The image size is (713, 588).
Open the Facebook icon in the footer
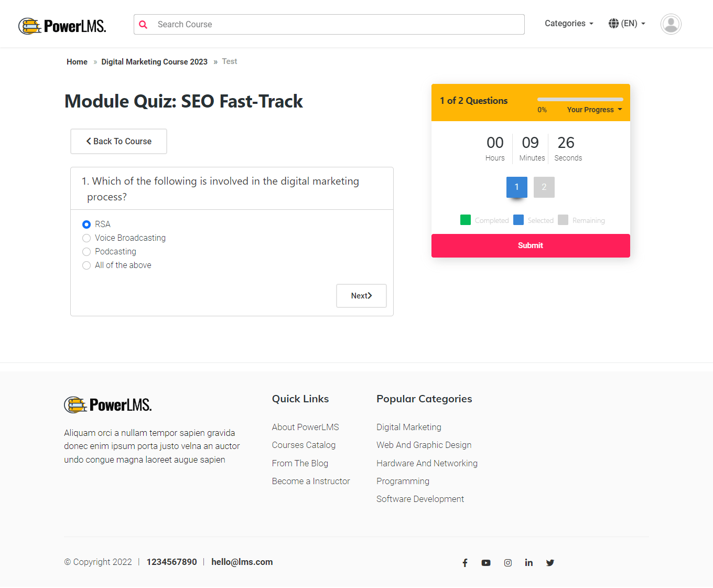tap(465, 562)
